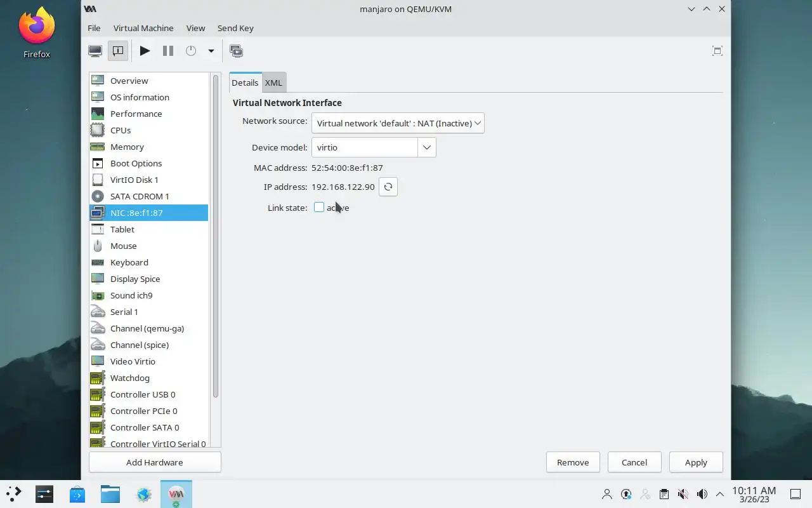Switch to fullscreen view icon

click(717, 51)
